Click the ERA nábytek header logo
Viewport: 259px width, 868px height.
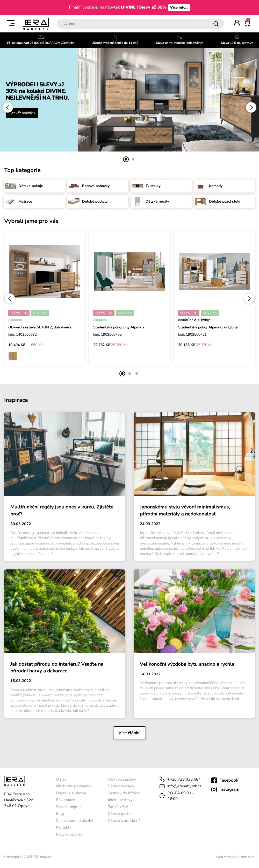coord(36,24)
